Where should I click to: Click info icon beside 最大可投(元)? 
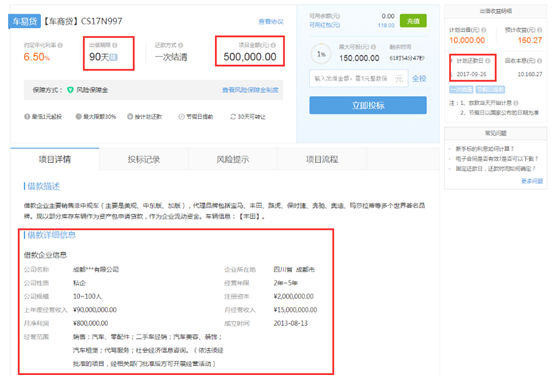click(373, 47)
